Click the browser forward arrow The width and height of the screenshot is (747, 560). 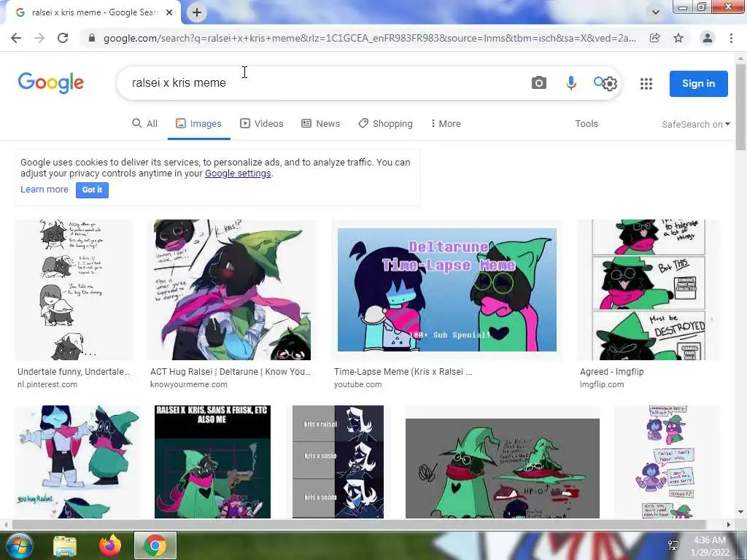39,38
